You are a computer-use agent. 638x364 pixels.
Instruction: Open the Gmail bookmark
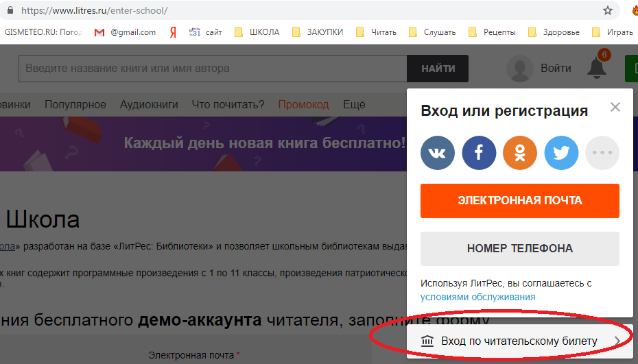(x=125, y=32)
